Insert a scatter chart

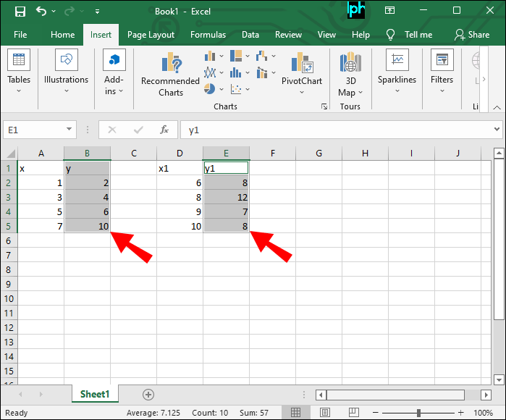(235, 89)
